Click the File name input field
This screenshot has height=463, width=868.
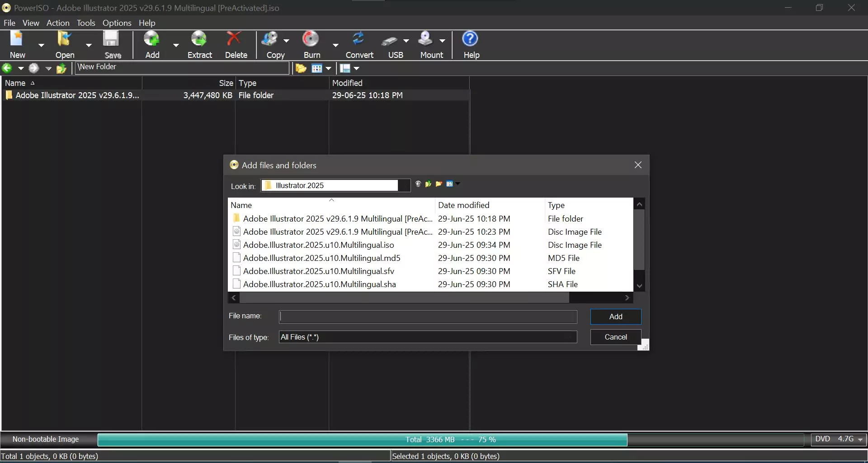pos(428,317)
